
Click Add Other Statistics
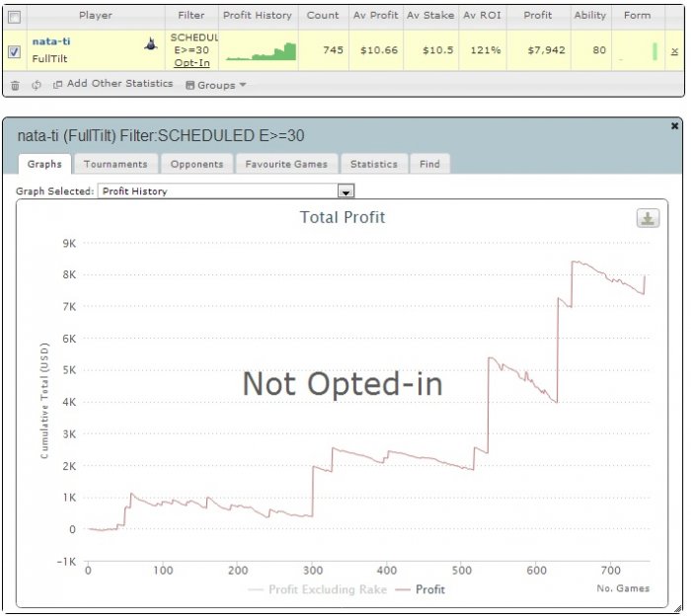[x=119, y=84]
